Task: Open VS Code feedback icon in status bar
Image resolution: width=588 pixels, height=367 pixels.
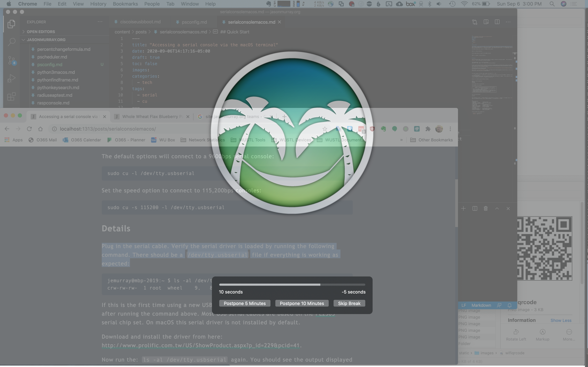Action: click(x=499, y=305)
